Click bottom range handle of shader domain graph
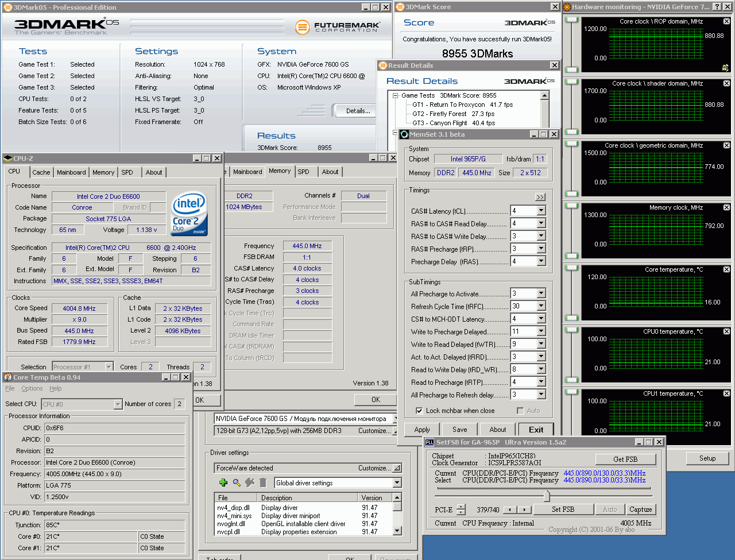This screenshot has height=560, width=735. point(571,132)
